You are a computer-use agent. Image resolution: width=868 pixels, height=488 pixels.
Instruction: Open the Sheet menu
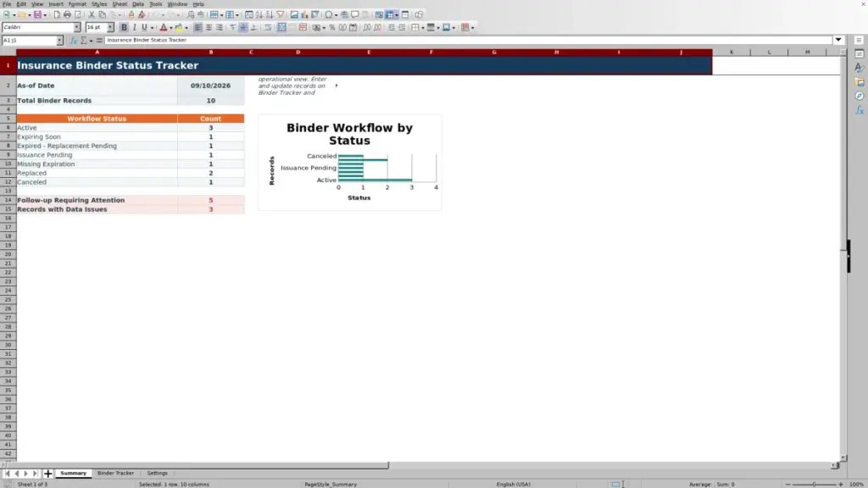pyautogui.click(x=120, y=4)
